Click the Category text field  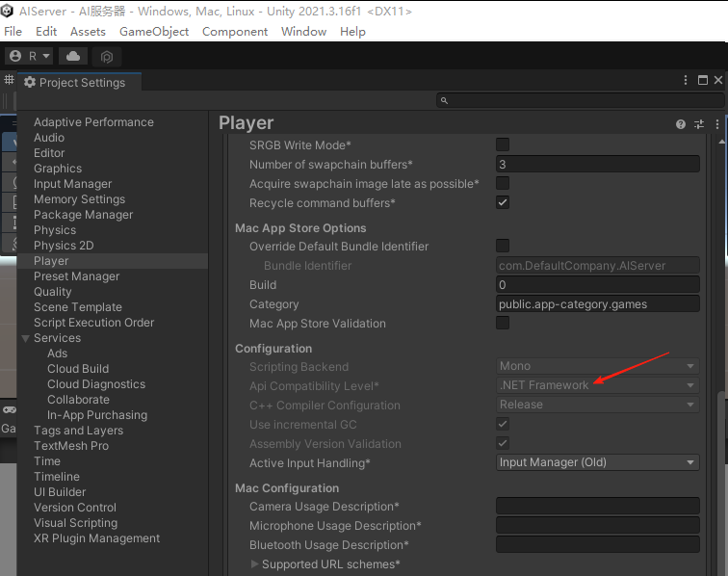(x=598, y=303)
